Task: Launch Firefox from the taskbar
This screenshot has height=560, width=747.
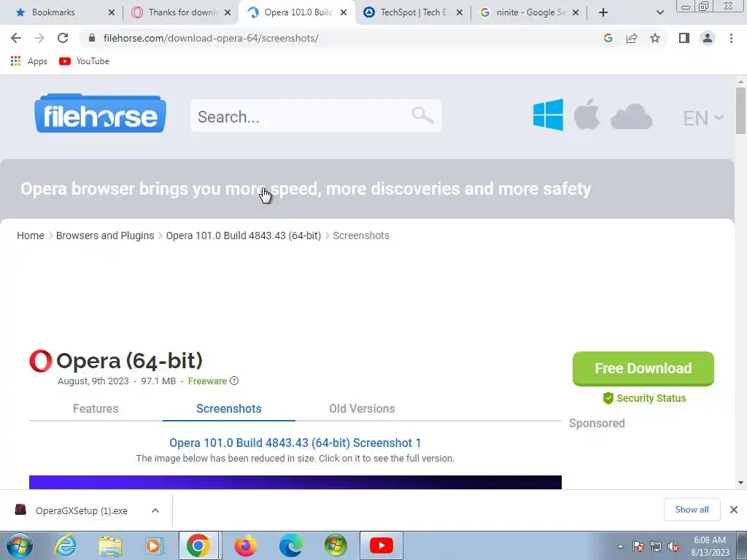Action: 246,545
